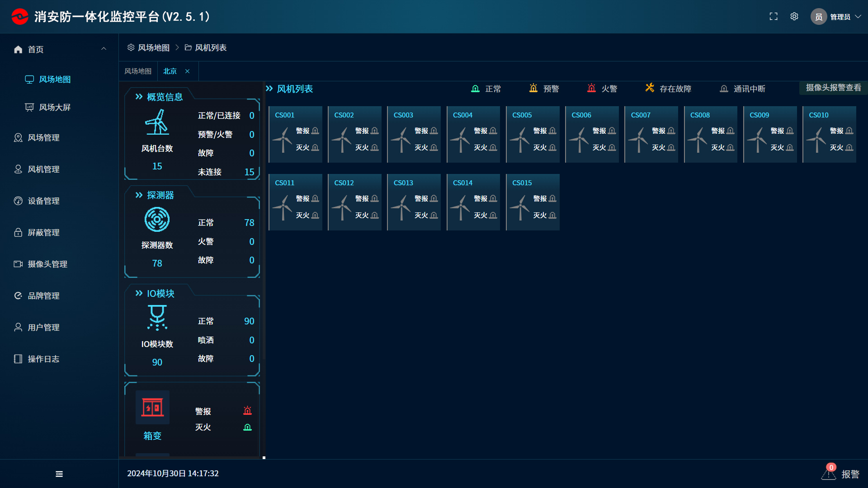Click the red 箱变 transformer box icon
868x488 pixels.
point(152,407)
